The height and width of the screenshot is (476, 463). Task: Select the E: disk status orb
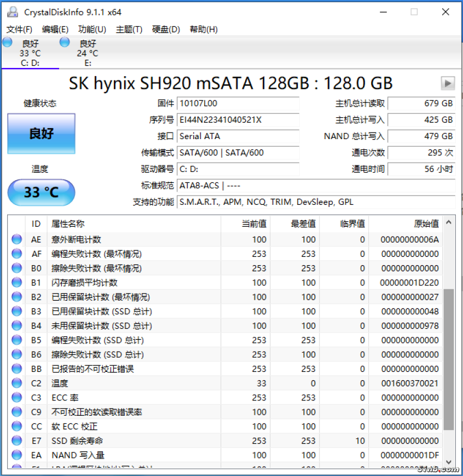tap(65, 43)
